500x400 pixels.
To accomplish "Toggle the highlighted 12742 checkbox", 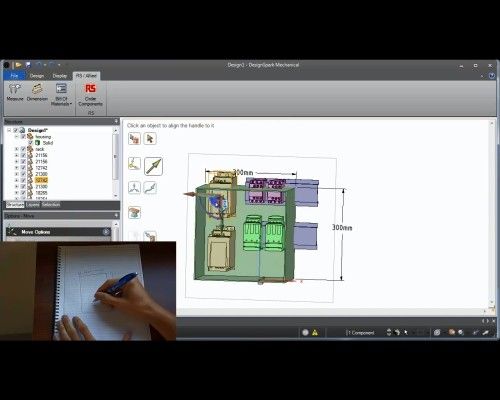I will click(23, 180).
